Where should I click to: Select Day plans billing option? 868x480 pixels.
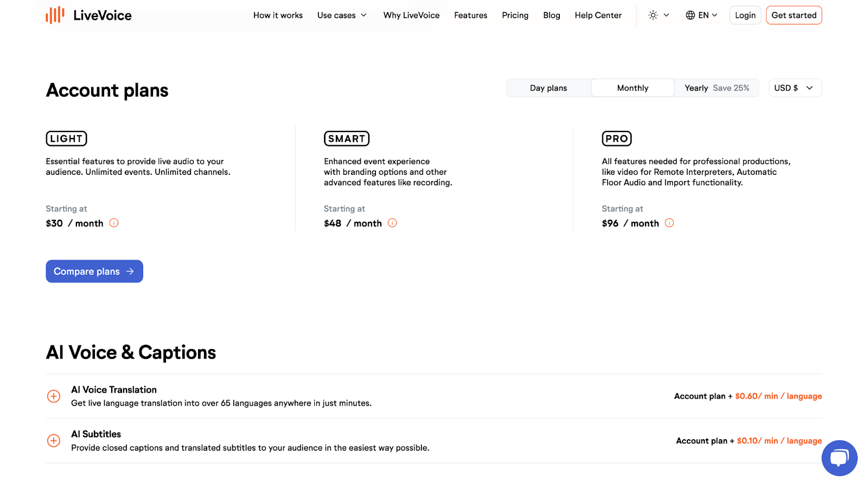548,88
